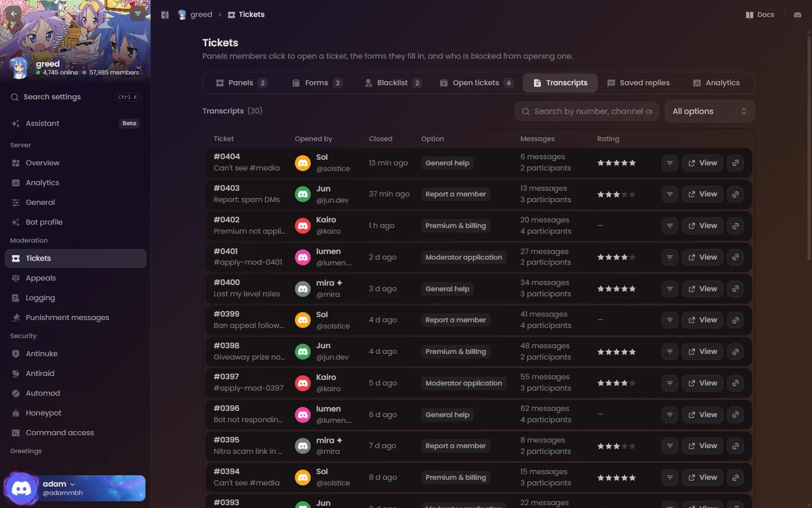
Task: Open the Search settings box
Action: pyautogui.click(x=75, y=97)
